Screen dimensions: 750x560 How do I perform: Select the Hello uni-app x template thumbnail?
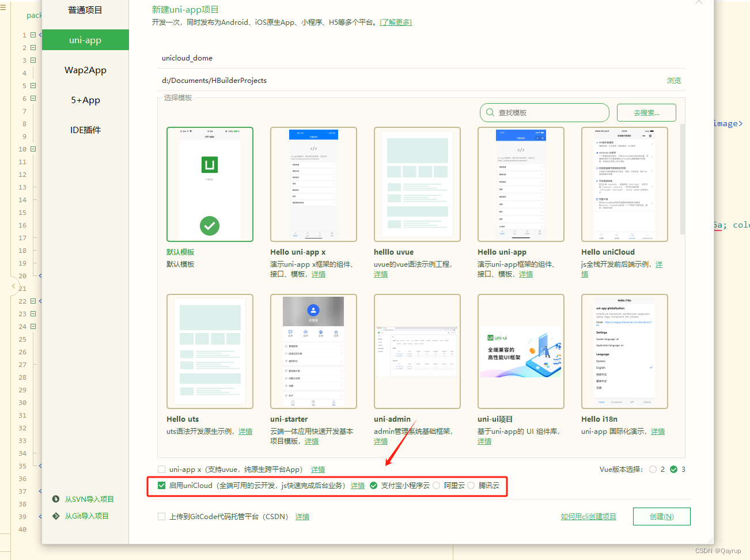313,184
